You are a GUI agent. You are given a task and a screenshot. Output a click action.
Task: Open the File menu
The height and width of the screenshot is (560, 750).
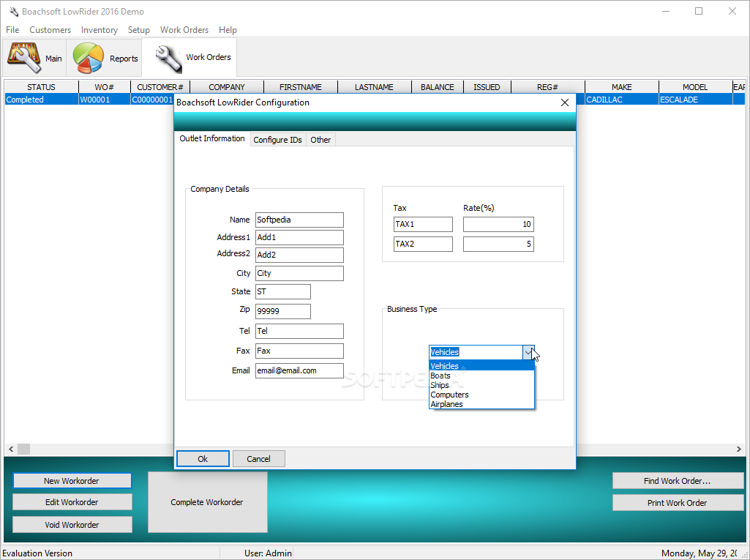12,30
